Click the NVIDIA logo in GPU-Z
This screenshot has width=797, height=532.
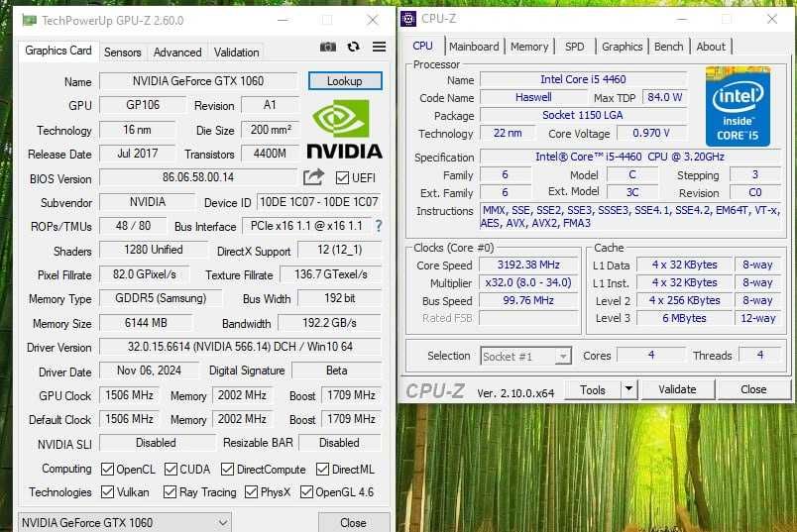tap(344, 130)
